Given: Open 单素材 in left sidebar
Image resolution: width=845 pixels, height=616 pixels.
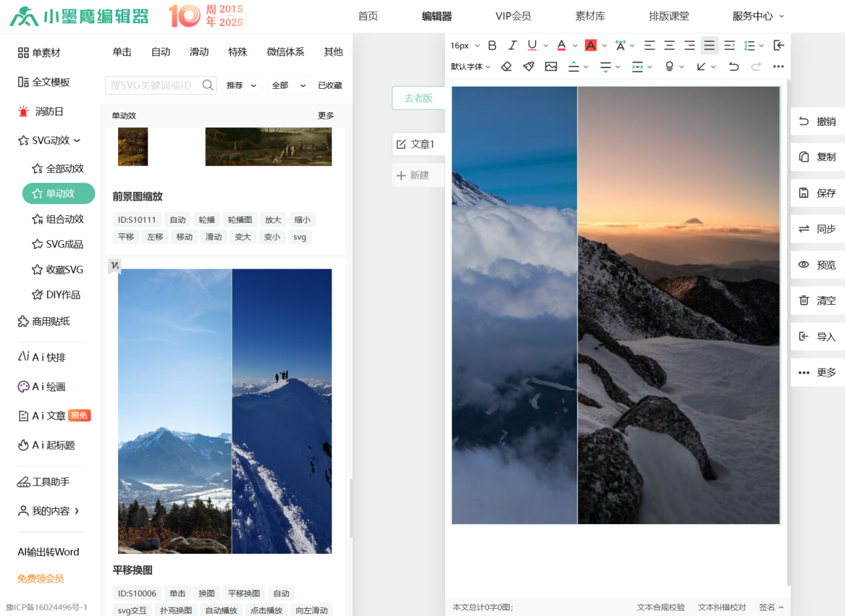Looking at the screenshot, I should pyautogui.click(x=39, y=53).
